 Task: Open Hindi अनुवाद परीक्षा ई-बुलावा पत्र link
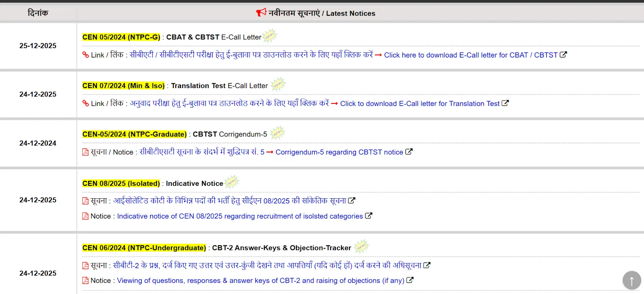click(x=229, y=103)
